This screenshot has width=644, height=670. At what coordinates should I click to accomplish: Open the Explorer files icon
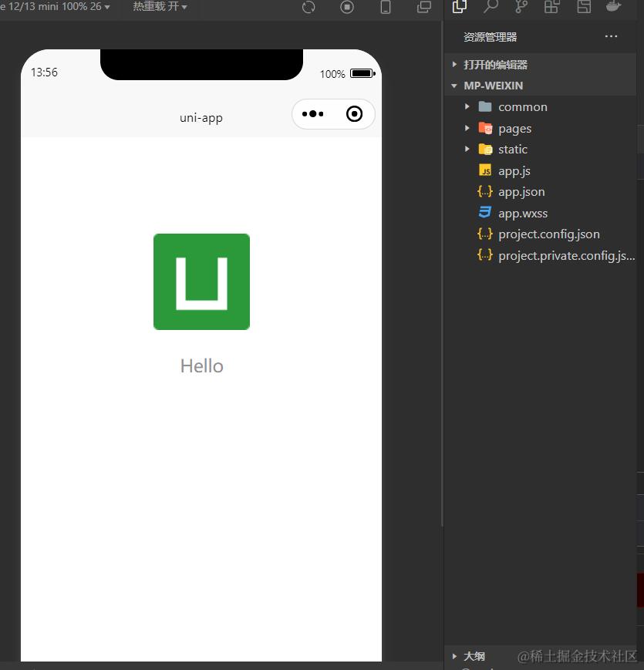click(460, 6)
